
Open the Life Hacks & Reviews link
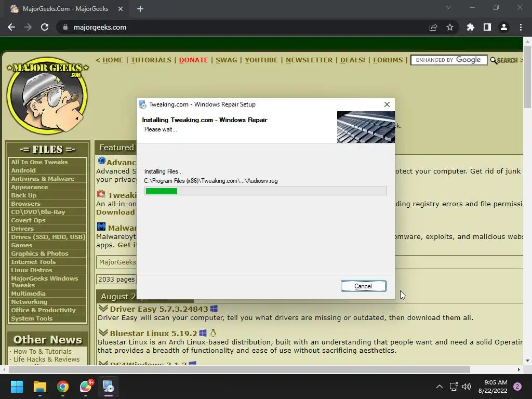coord(46,360)
